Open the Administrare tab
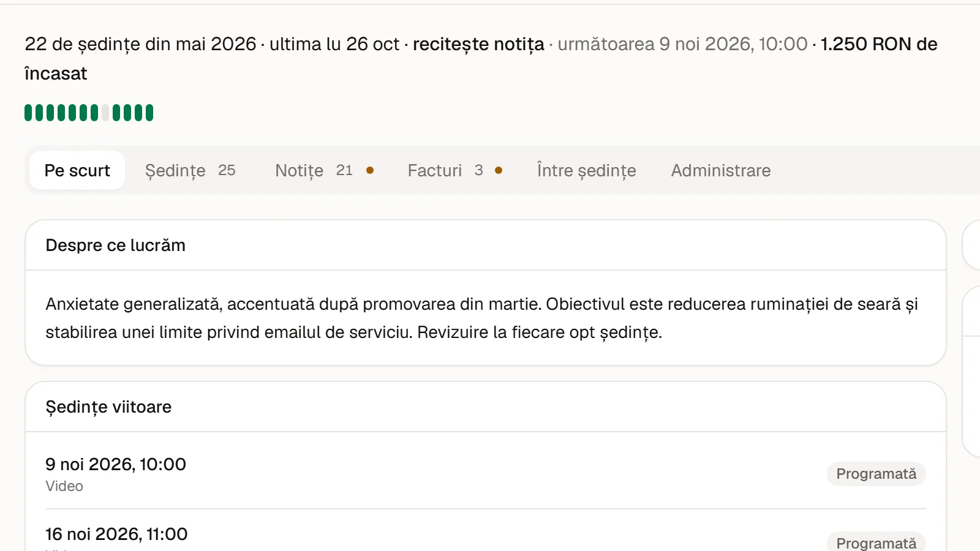 click(x=721, y=170)
